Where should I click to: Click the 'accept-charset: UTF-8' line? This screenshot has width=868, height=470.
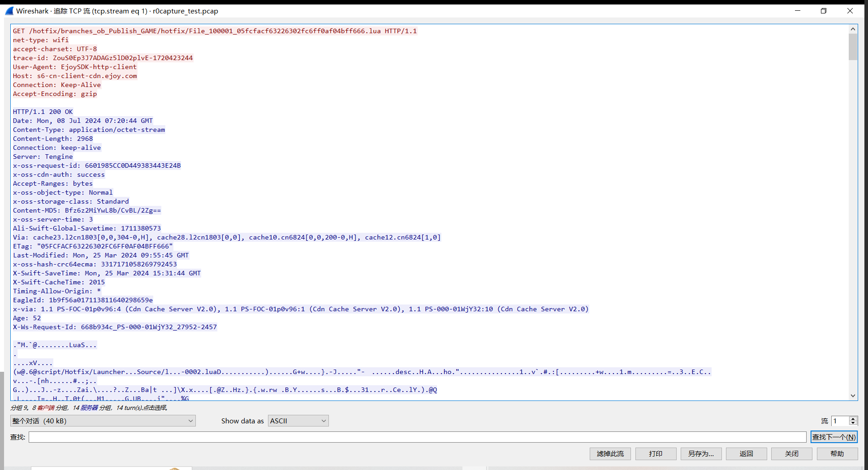[55, 49]
